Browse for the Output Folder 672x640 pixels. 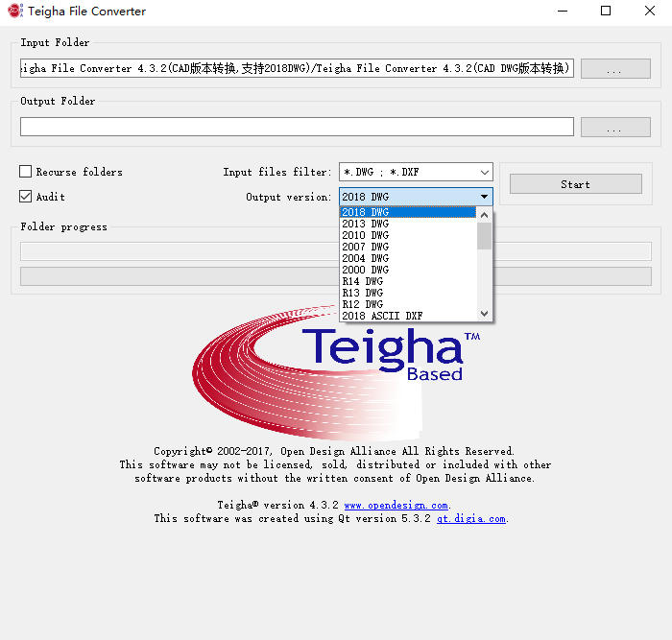coord(615,128)
